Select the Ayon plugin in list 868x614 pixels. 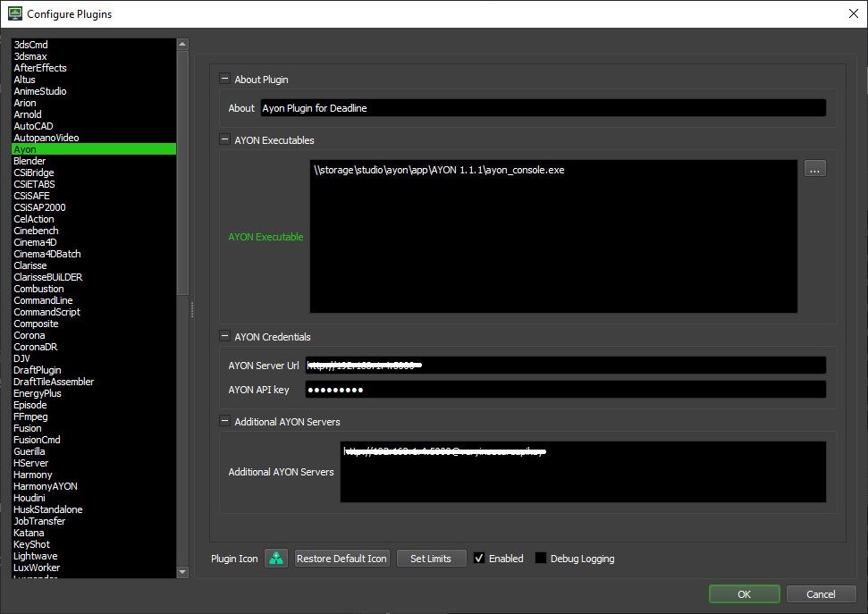94,149
